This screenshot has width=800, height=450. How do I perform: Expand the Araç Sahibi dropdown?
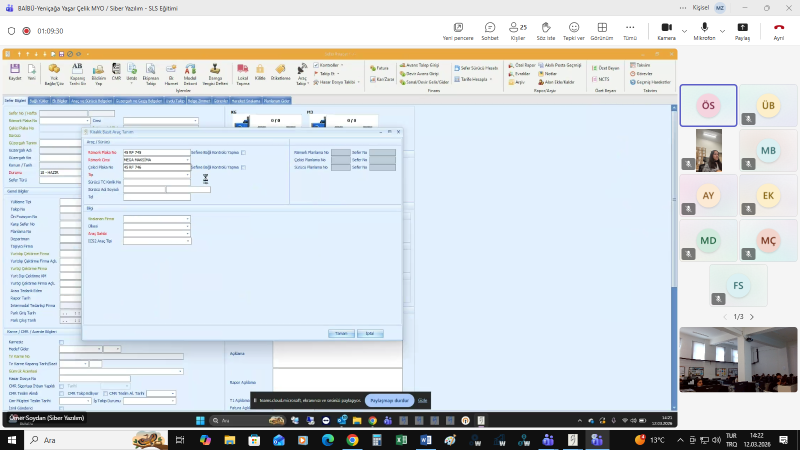click(x=187, y=234)
